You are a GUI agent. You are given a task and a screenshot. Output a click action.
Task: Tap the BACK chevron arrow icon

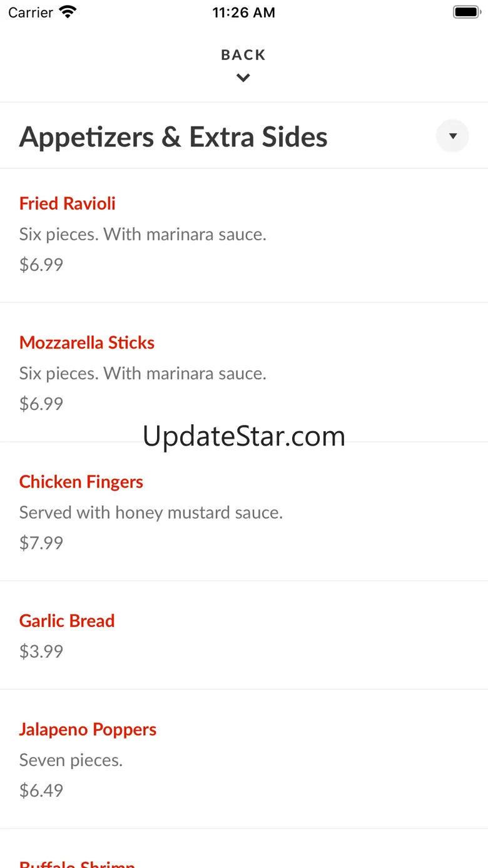pyautogui.click(x=243, y=78)
